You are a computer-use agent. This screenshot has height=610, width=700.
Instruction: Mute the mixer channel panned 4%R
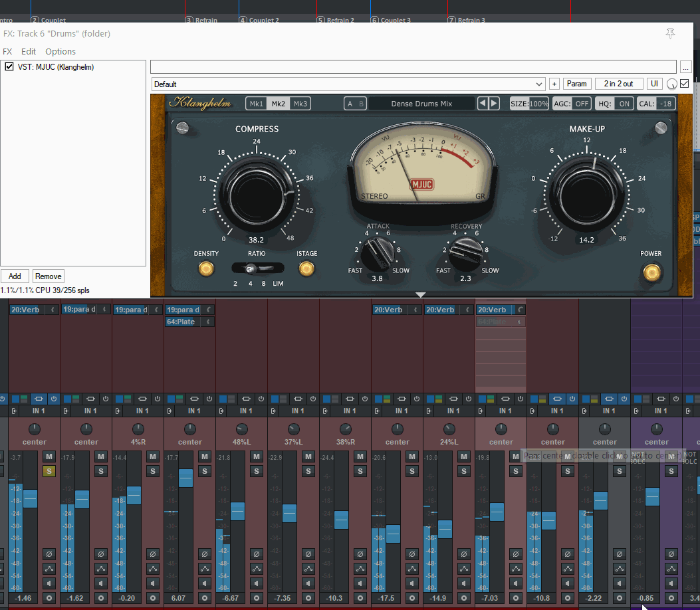coord(152,457)
